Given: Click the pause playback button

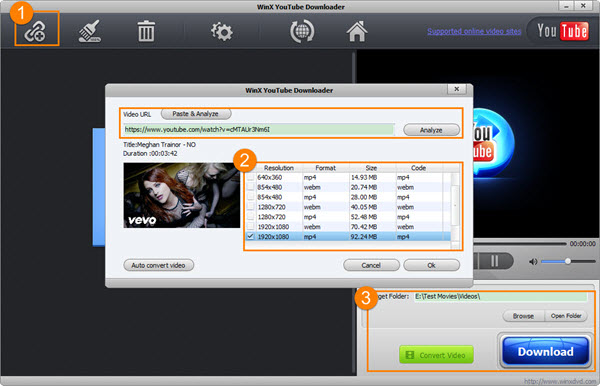Looking at the screenshot, I should [x=494, y=261].
